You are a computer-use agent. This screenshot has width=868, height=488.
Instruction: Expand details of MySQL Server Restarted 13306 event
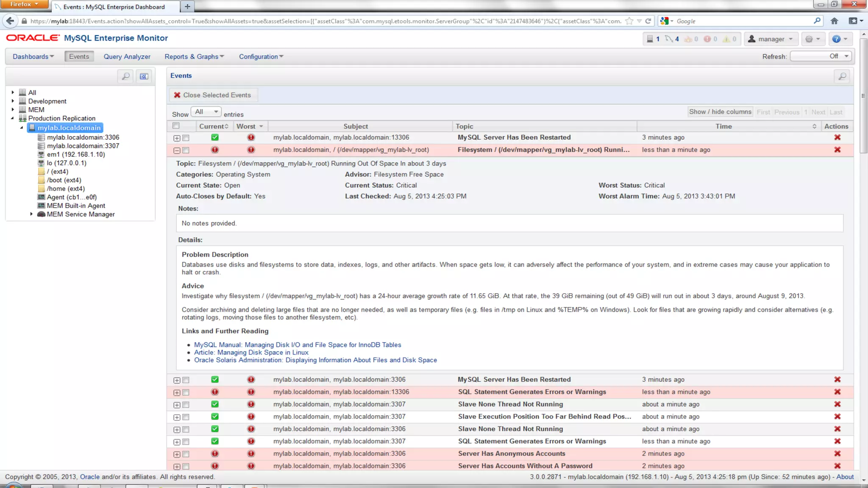coord(177,138)
